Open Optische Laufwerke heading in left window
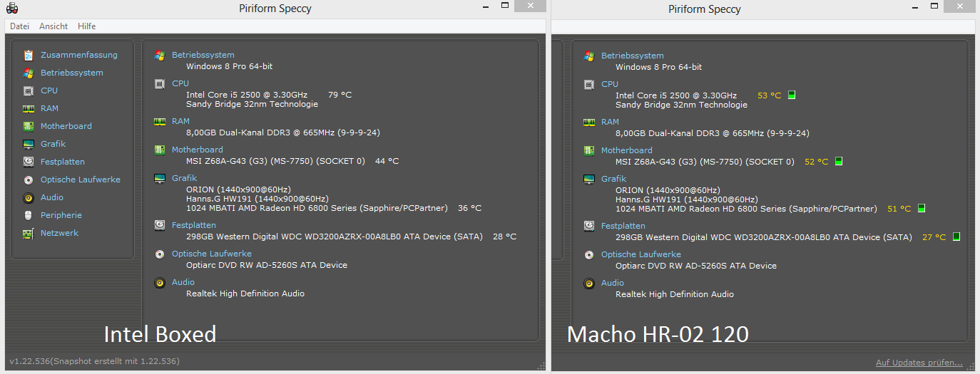The image size is (980, 374). click(212, 254)
